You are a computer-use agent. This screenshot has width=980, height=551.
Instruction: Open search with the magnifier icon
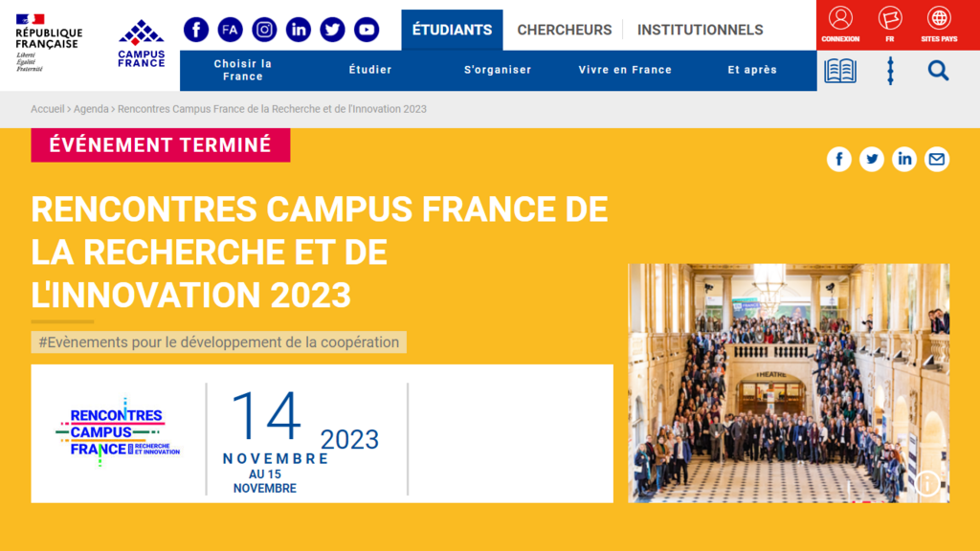point(938,71)
